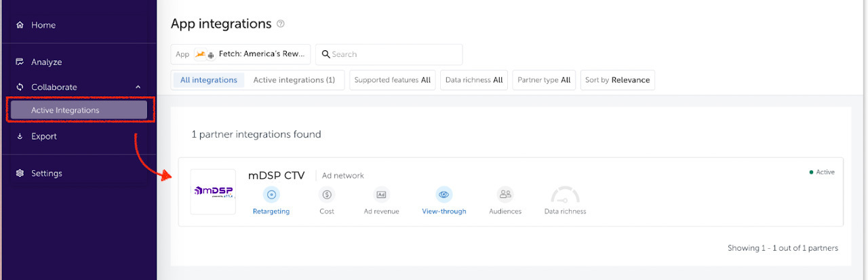Open the Analyze section
The height and width of the screenshot is (280, 868).
tap(46, 62)
